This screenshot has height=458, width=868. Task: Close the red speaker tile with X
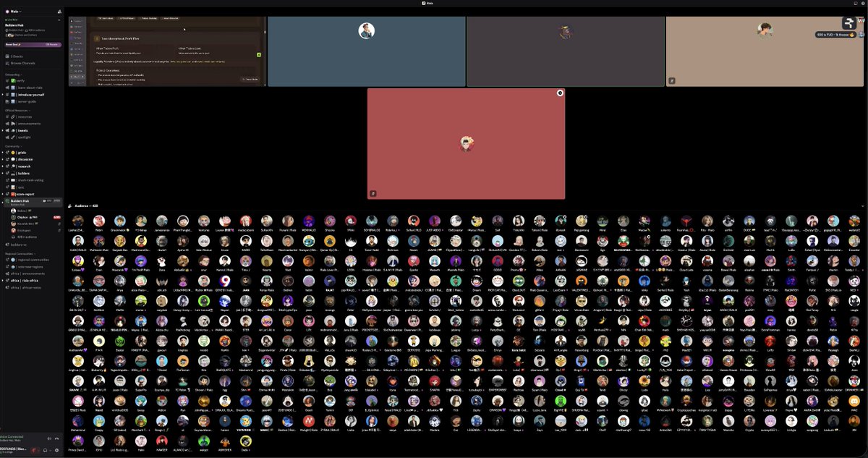coord(560,93)
